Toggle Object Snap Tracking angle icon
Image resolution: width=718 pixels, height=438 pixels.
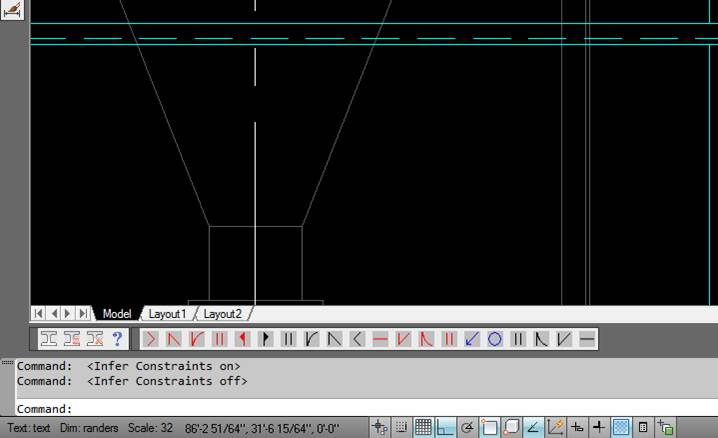coord(533,427)
